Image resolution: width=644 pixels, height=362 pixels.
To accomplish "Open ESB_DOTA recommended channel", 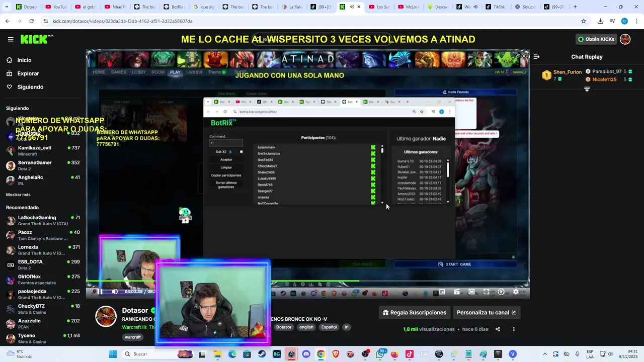I will [43, 264].
